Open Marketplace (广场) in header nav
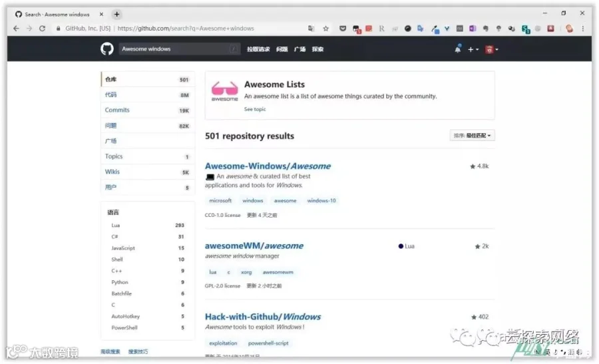This screenshot has width=599, height=364. pos(300,49)
